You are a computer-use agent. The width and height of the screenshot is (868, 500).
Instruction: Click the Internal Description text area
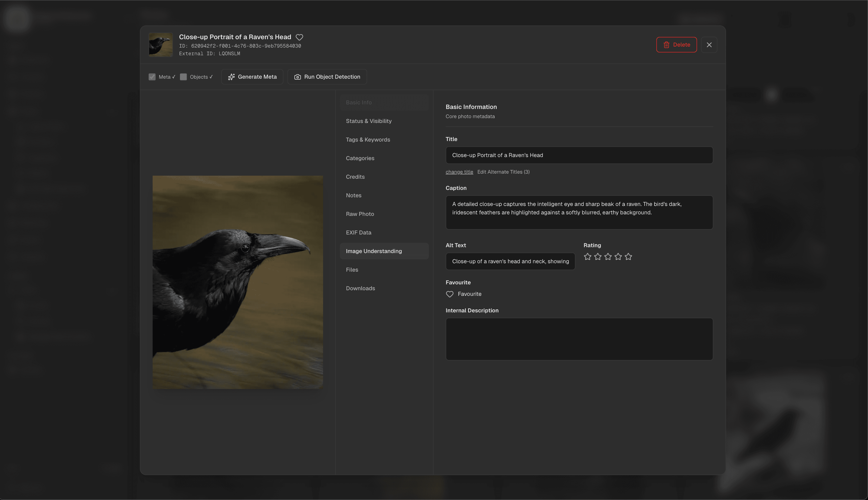[579, 339]
